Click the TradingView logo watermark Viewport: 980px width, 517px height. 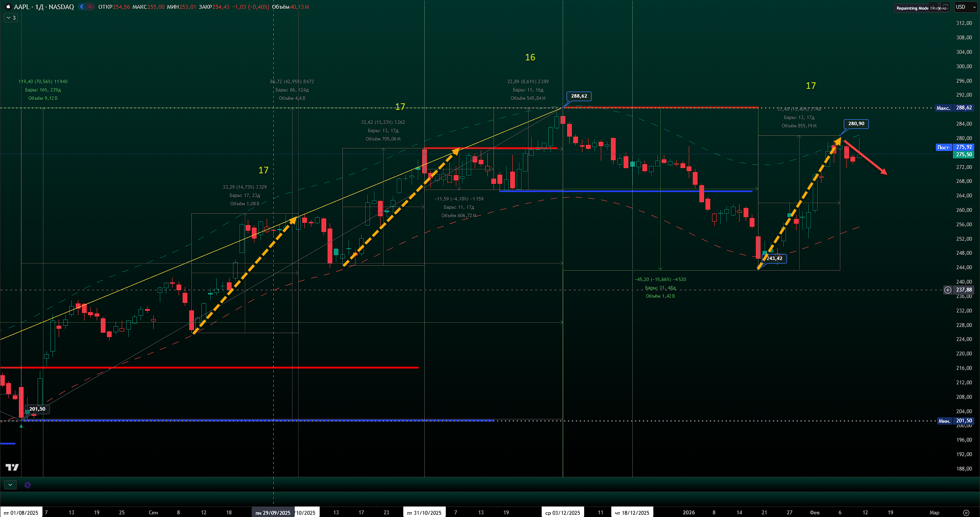coord(12,468)
